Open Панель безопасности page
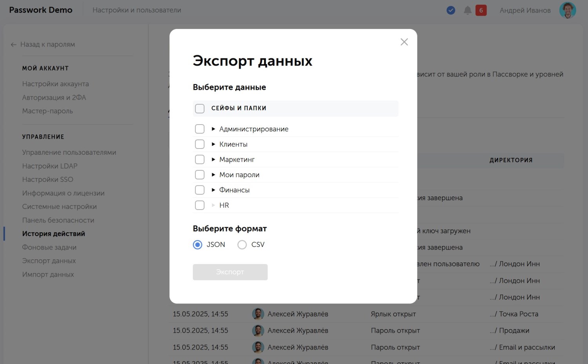This screenshot has width=588, height=364. (58, 220)
